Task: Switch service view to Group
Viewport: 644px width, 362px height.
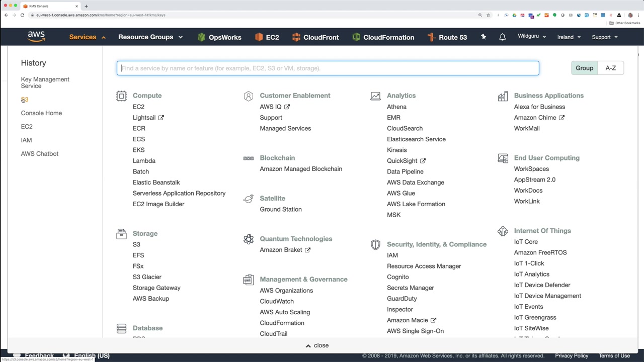Action: (x=584, y=68)
